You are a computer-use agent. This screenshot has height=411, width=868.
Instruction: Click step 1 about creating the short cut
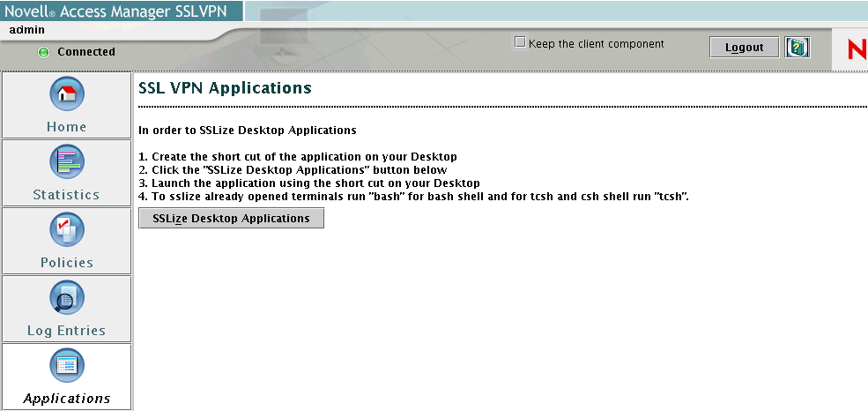pos(298,157)
